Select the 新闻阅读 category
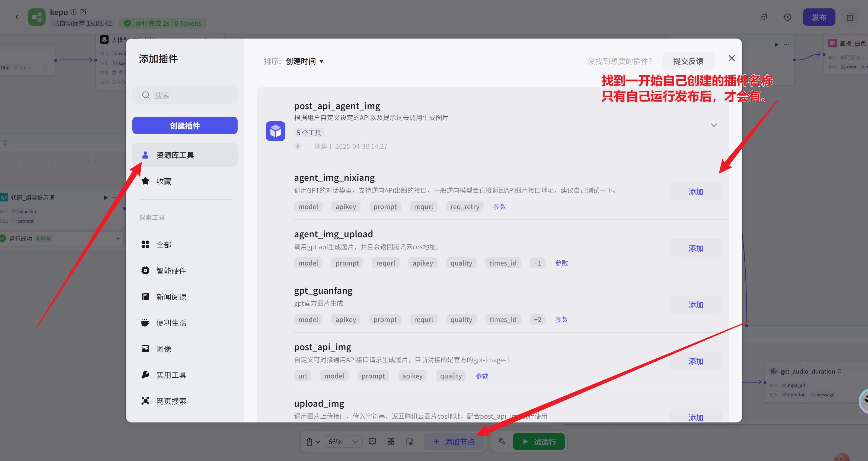 pyautogui.click(x=185, y=297)
